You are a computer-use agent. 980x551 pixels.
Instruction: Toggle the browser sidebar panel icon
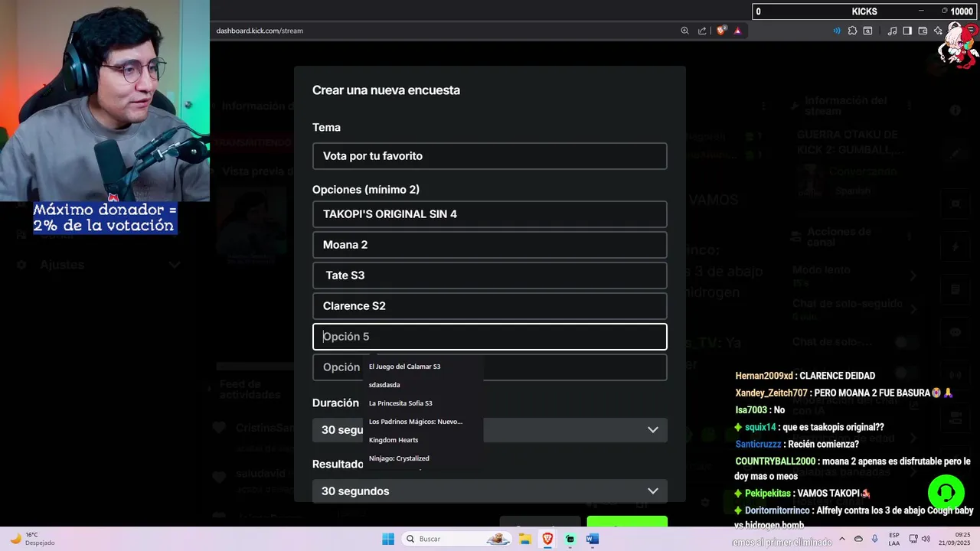tap(907, 31)
